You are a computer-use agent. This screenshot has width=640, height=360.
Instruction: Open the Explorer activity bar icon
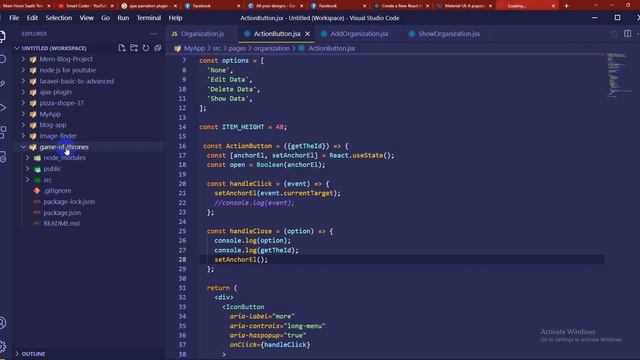pos(2,36)
